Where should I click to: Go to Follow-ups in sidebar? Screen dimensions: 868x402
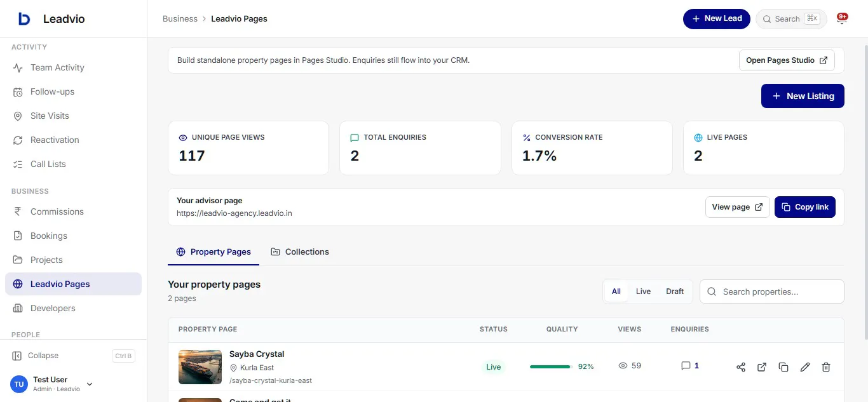point(73,91)
